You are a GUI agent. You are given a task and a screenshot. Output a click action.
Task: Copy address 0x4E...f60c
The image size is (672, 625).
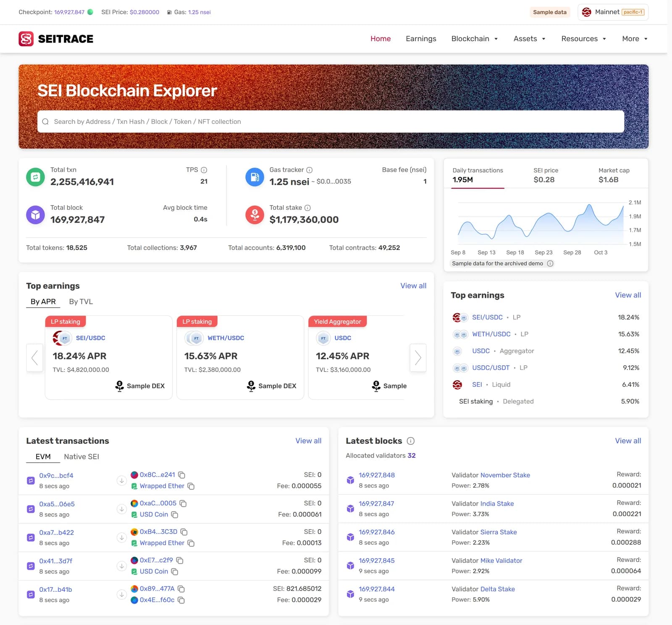tap(181, 600)
